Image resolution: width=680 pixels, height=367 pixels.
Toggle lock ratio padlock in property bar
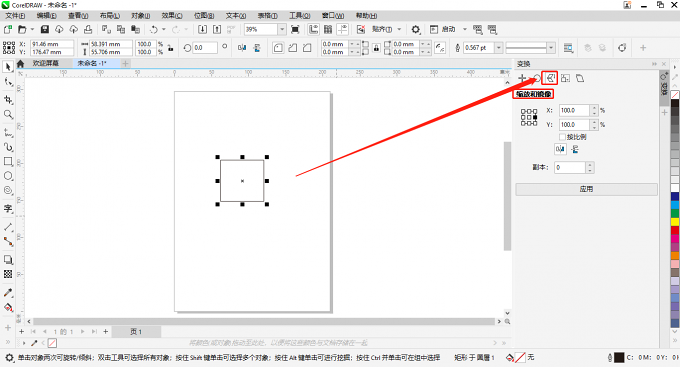[x=171, y=48]
